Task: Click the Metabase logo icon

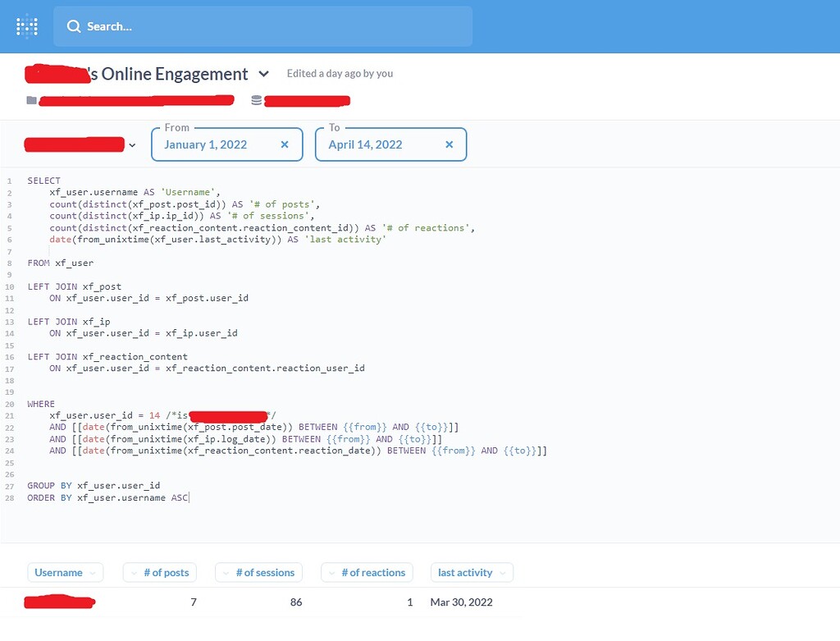Action: tap(25, 25)
